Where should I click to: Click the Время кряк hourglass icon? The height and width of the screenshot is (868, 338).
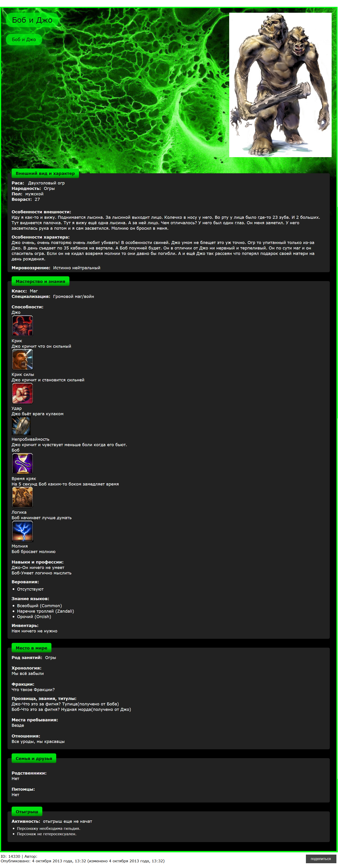tap(23, 464)
